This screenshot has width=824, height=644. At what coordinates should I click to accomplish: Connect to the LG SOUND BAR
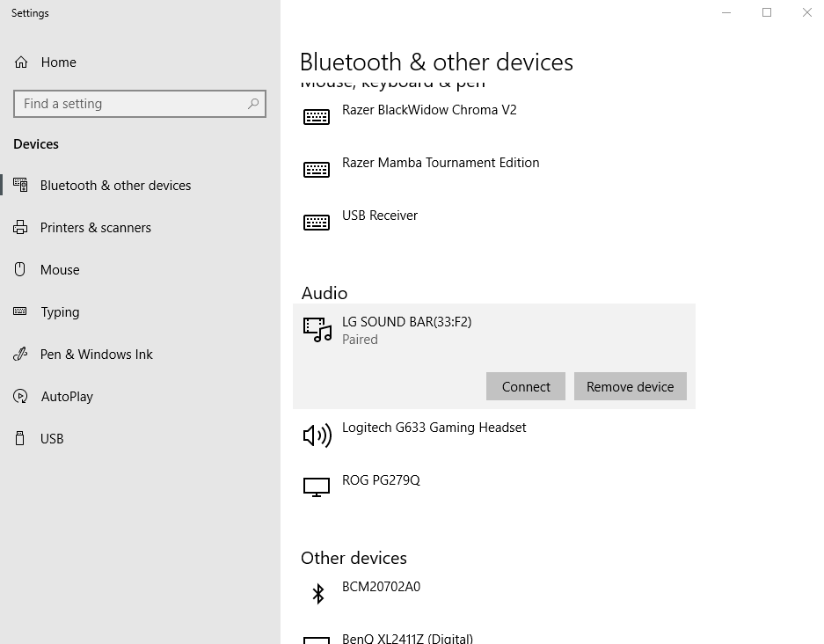(x=525, y=386)
